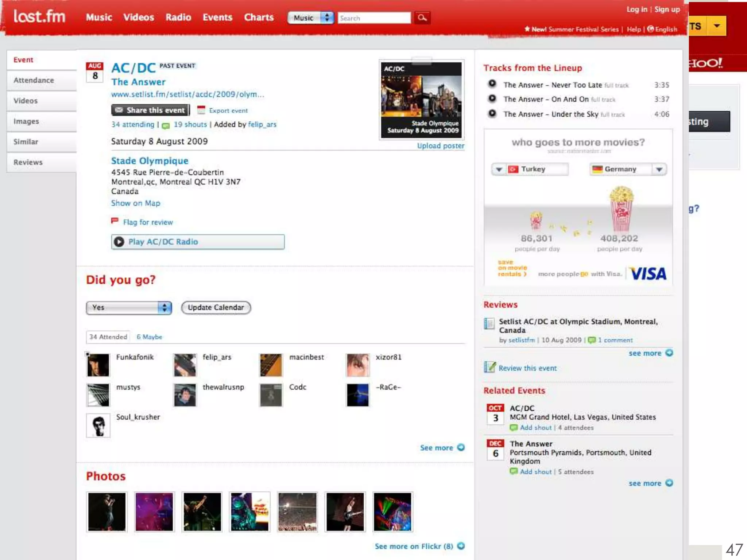Click Funkafonik's avatar
Image resolution: width=747 pixels, height=560 pixels.
point(98,365)
